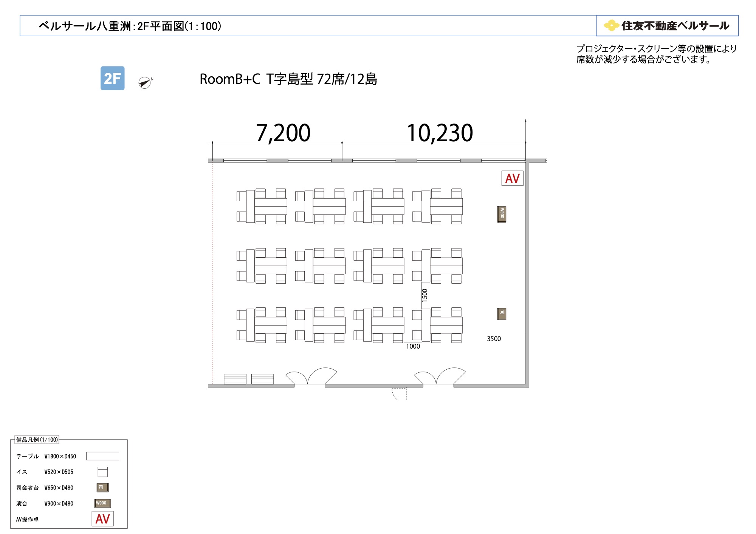
Task: Click the W900 podium symbol in the legend
Action: [x=102, y=503]
